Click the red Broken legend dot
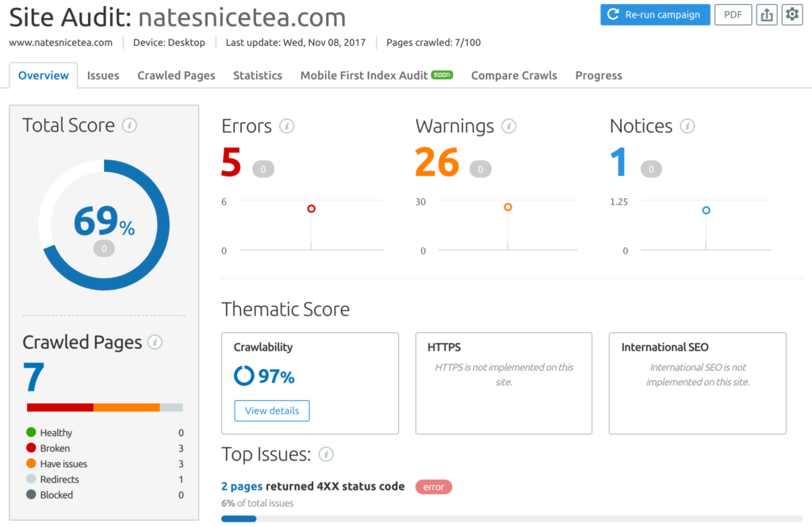812x527 pixels. 31,448
